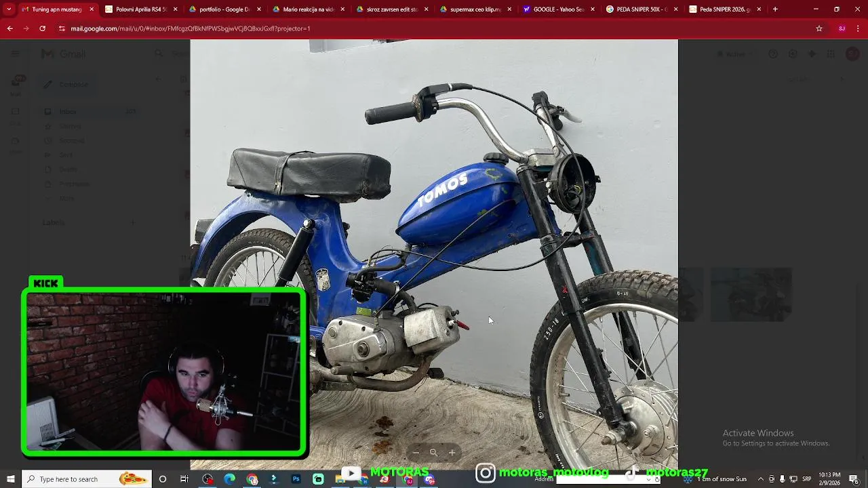Open Cortana circle on the taskbar
The image size is (868, 488).
tap(163, 479)
